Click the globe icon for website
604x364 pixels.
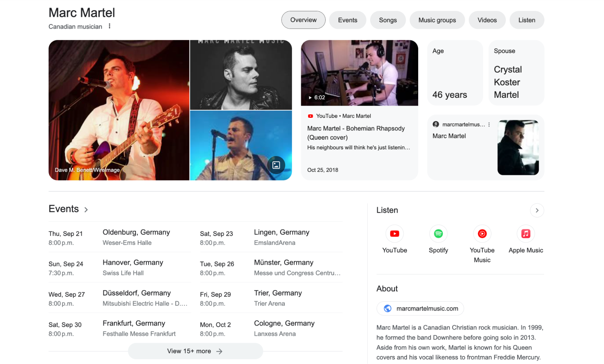(x=387, y=308)
